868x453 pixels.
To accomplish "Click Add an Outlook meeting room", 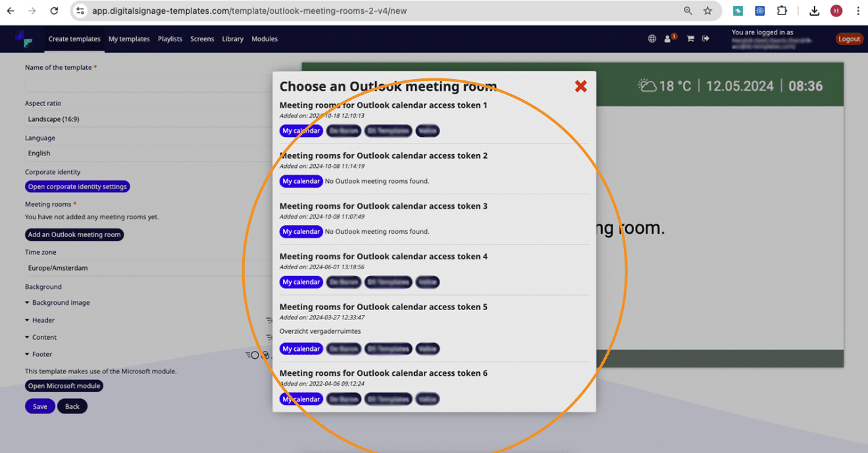I will [74, 235].
